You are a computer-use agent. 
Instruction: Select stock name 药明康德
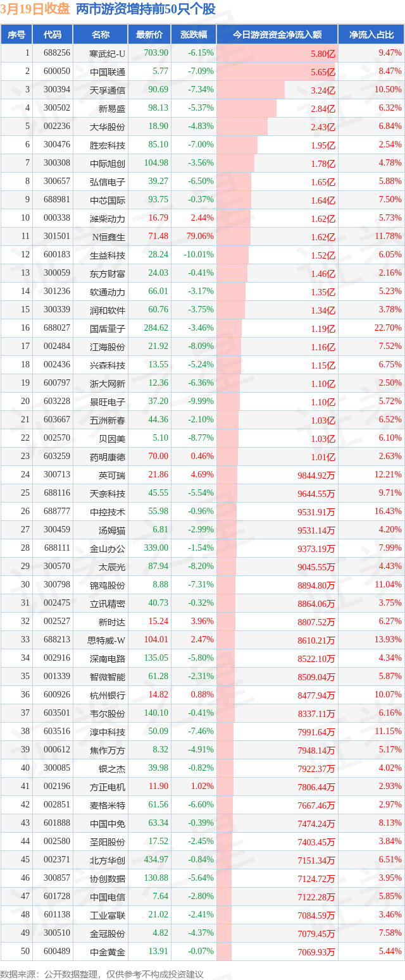[x=108, y=457]
